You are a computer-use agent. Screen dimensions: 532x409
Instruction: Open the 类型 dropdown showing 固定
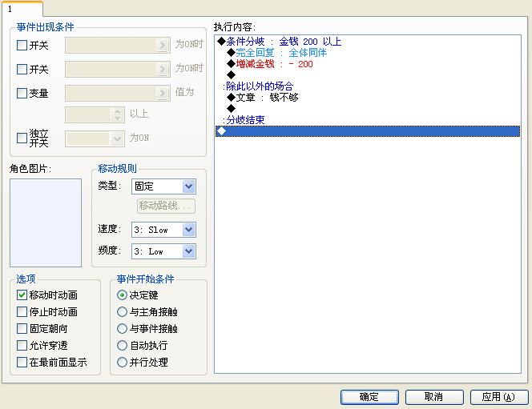point(163,186)
